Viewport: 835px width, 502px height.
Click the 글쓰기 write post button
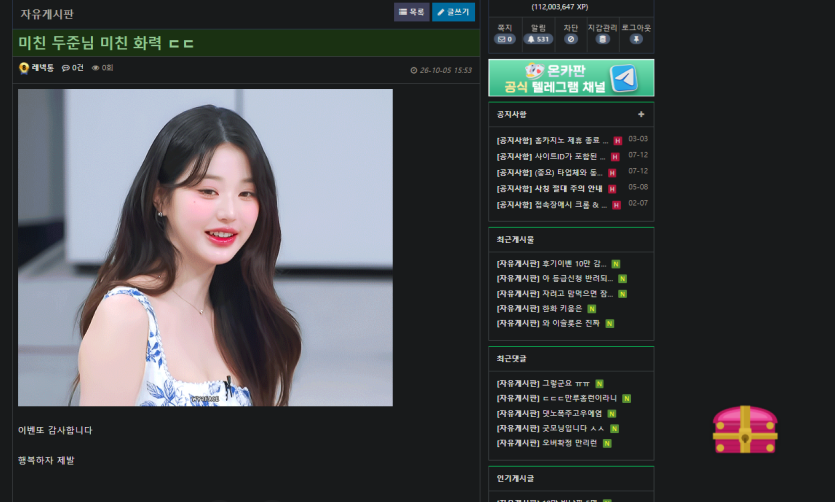point(453,12)
